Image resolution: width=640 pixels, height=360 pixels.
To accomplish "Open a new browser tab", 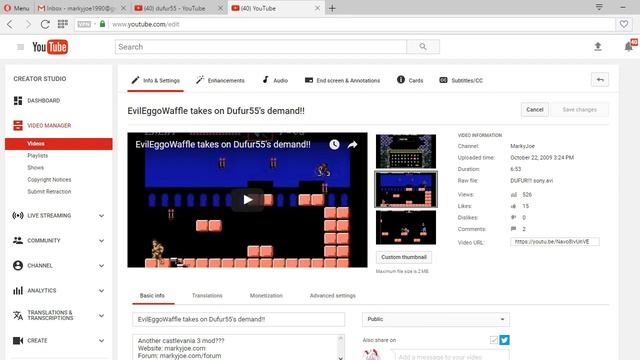I will (x=332, y=8).
